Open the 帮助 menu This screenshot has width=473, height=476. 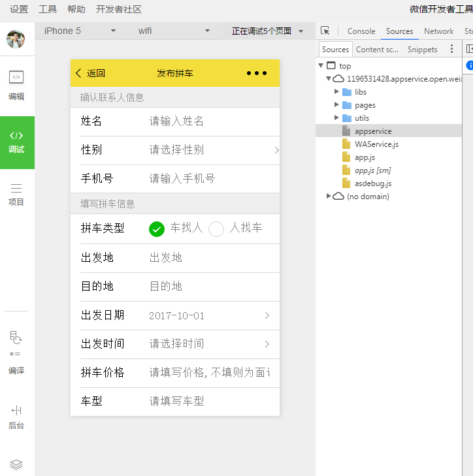click(76, 9)
